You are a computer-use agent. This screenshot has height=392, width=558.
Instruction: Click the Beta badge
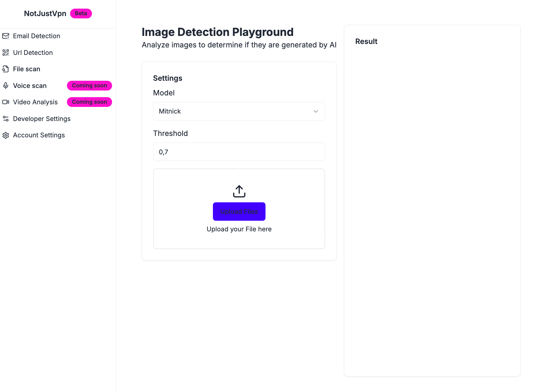click(x=81, y=14)
